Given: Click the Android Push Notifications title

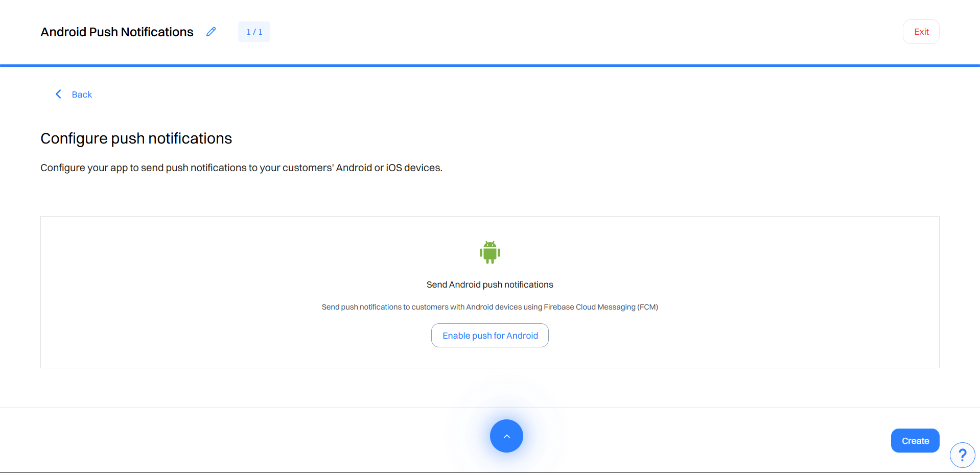Looking at the screenshot, I should [117, 32].
